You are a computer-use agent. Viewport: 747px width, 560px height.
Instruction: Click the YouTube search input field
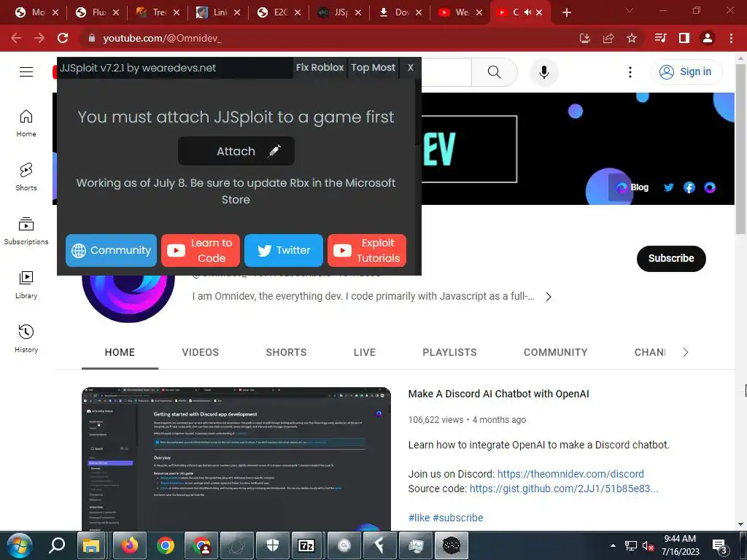coord(446,72)
